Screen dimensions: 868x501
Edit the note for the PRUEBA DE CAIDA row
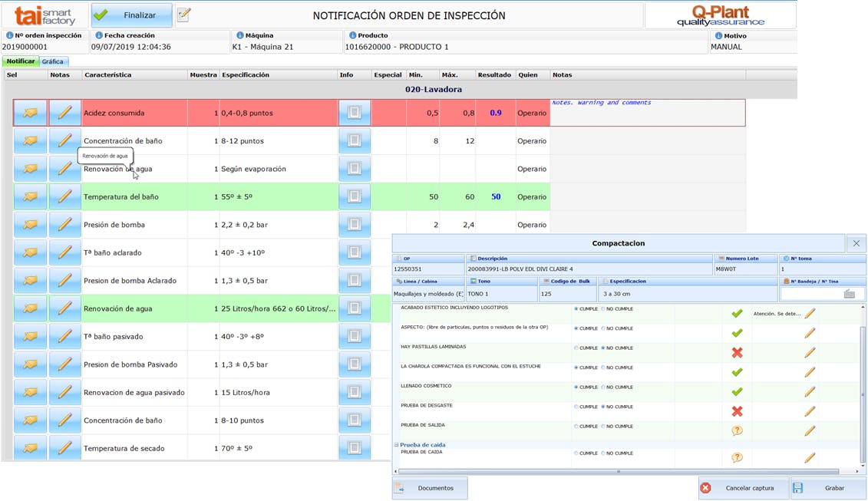click(x=810, y=458)
